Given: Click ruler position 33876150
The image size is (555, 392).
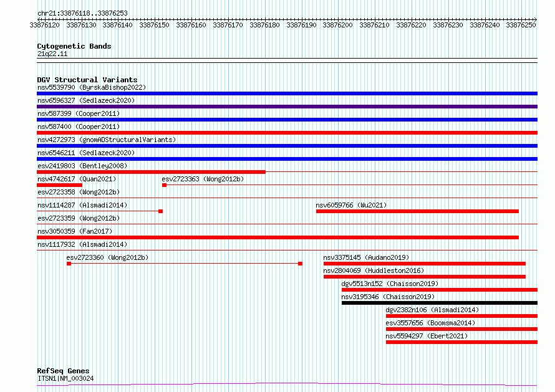Looking at the screenshot, I should [x=154, y=25].
